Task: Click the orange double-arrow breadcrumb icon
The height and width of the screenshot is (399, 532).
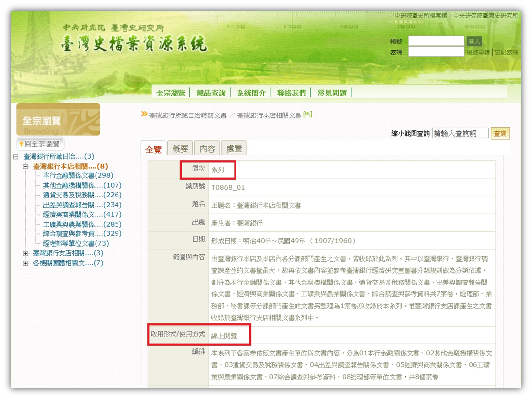Action: [145, 114]
